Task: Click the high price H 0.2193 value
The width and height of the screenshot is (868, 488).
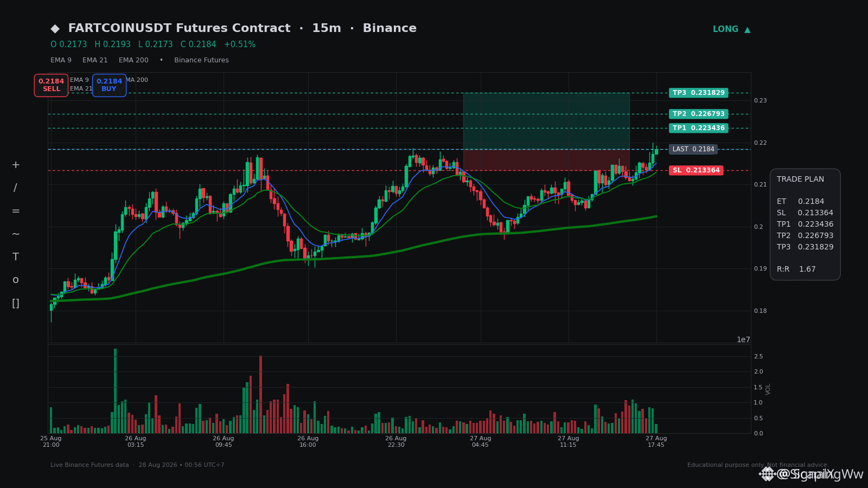Action: coord(112,44)
